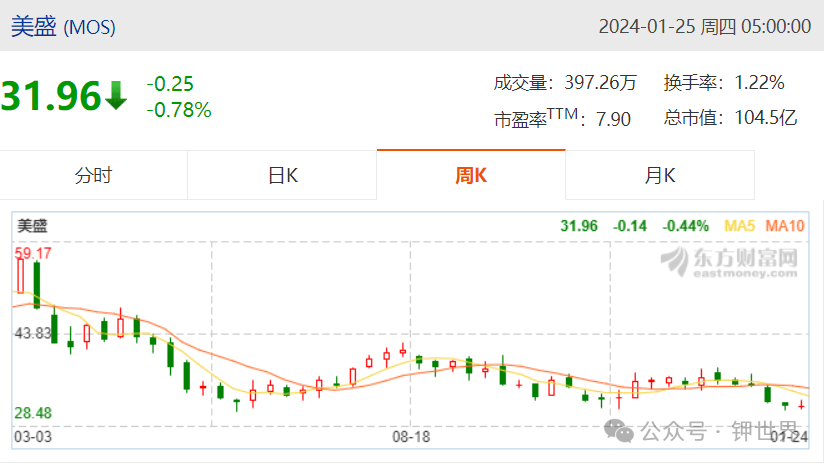825x464 pixels.
Task: Open the 日K chart tab
Action: point(282,175)
